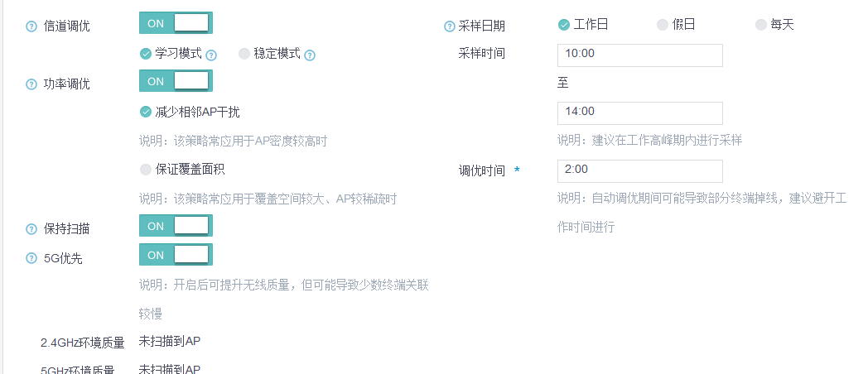868x374 pixels.
Task: Click the sampling end time field 14:00
Action: 639,113
